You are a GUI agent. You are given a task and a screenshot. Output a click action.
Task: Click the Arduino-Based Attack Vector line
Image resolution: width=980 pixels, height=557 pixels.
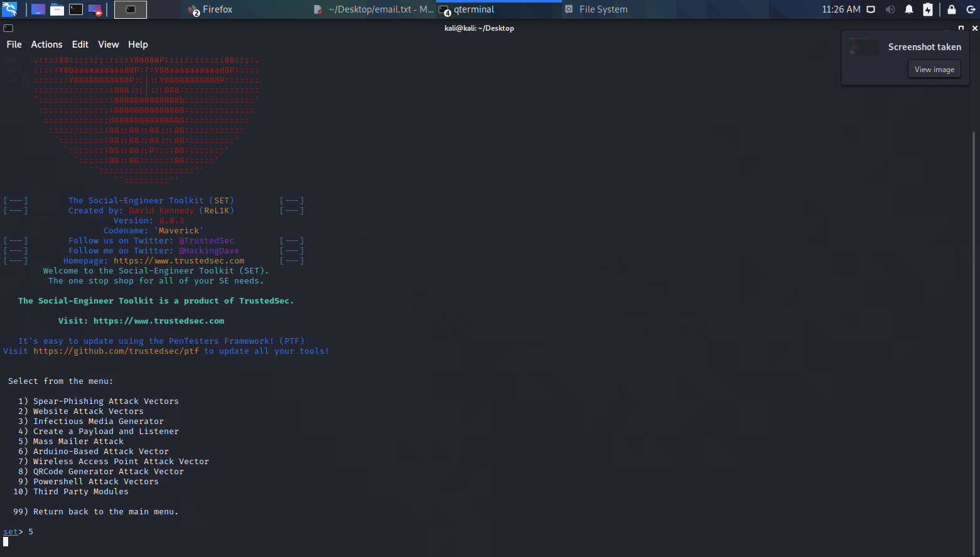94,452
